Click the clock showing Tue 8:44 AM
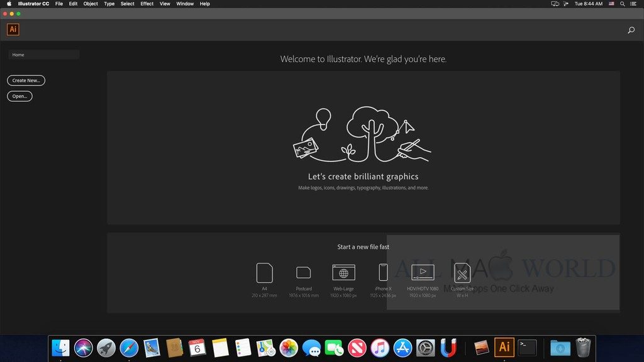The image size is (644, 362). tap(589, 4)
